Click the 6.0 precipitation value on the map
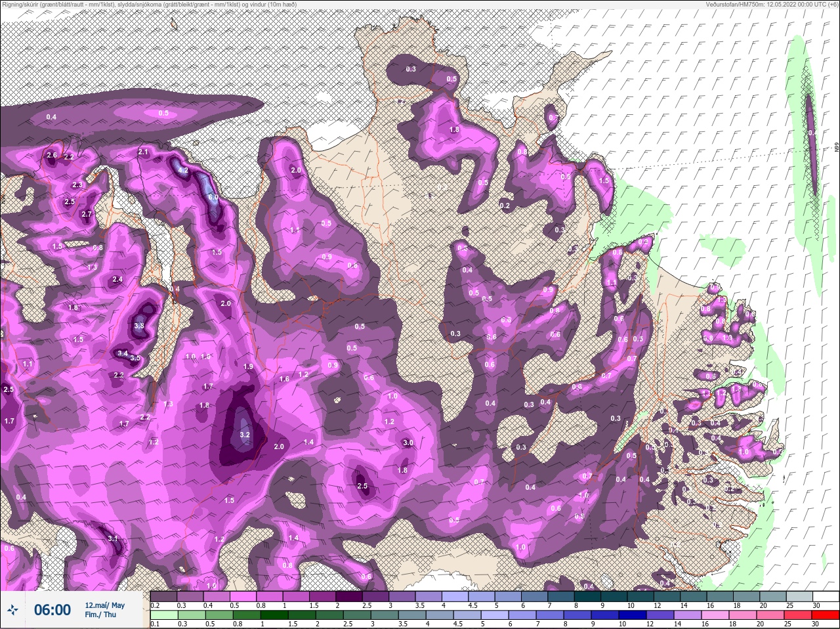The height and width of the screenshot is (629, 840). tap(213, 197)
